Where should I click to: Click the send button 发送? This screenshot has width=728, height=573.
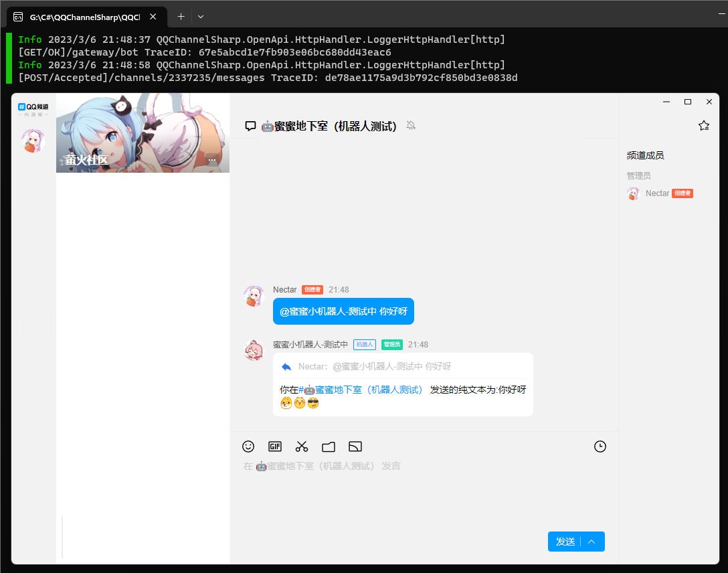click(565, 542)
